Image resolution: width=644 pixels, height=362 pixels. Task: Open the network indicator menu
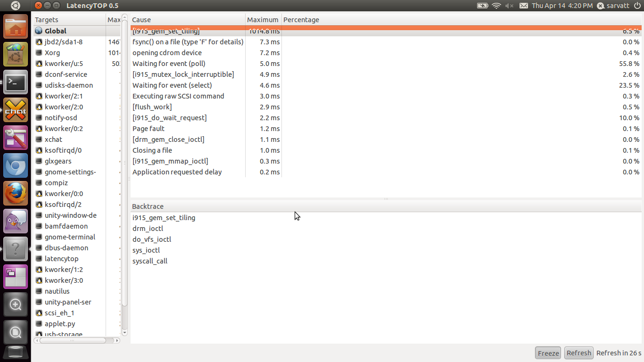(x=496, y=6)
